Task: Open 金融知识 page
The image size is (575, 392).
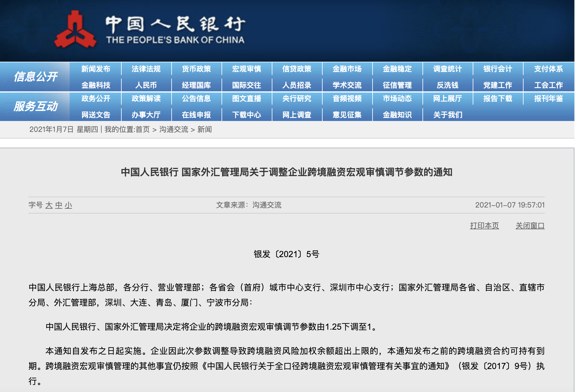Action: click(397, 115)
